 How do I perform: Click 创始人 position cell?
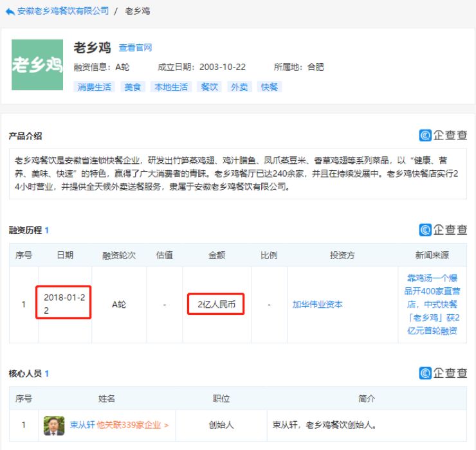pyautogui.click(x=221, y=425)
